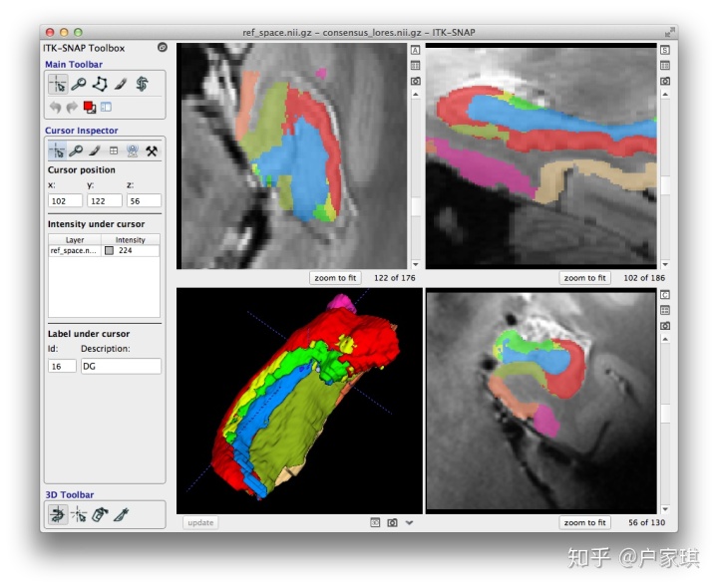Open the paintbrush tab in Cursor Inspector

[x=95, y=150]
